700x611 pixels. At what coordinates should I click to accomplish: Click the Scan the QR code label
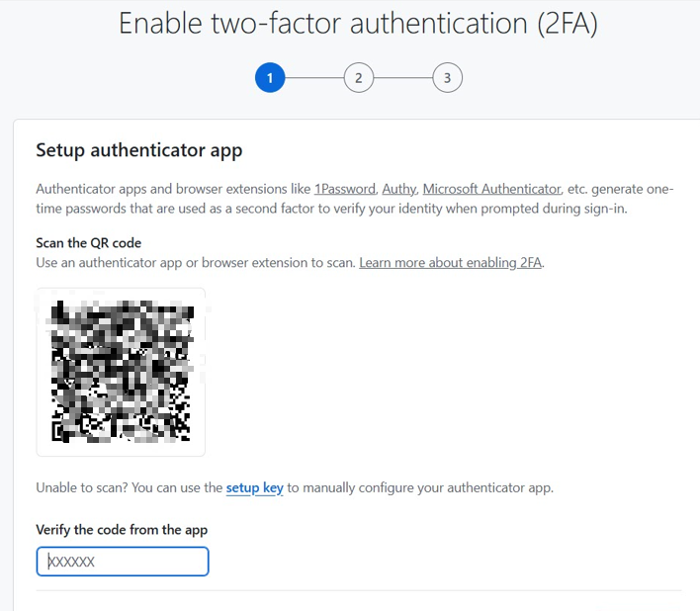89,243
